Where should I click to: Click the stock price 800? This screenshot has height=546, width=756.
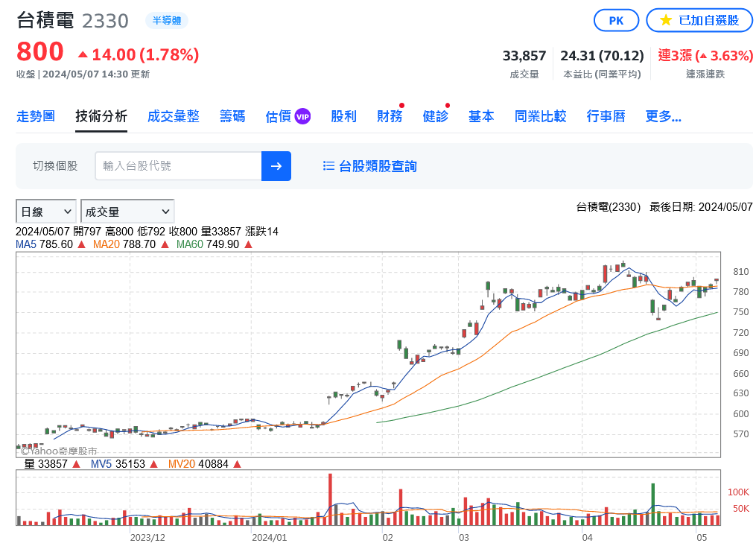pyautogui.click(x=40, y=51)
